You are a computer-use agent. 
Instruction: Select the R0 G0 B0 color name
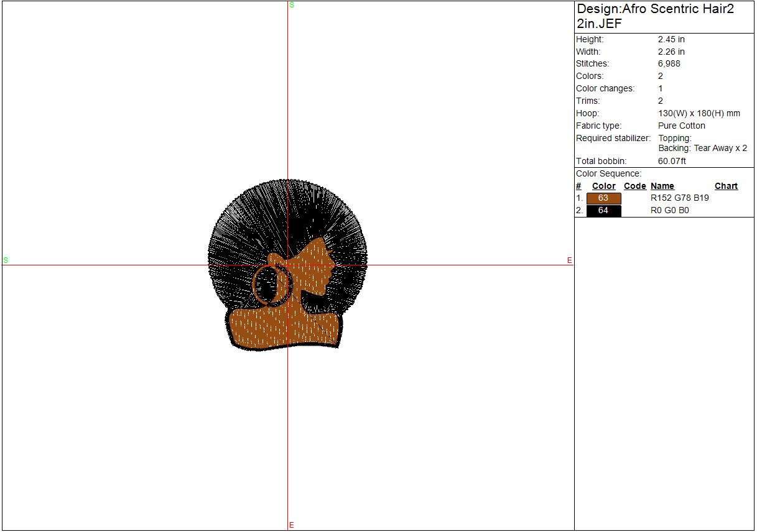coord(669,211)
